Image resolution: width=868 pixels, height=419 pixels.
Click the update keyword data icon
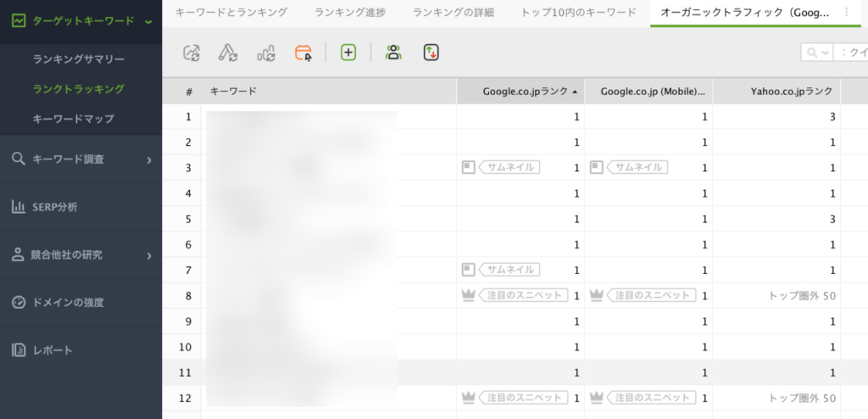point(228,53)
